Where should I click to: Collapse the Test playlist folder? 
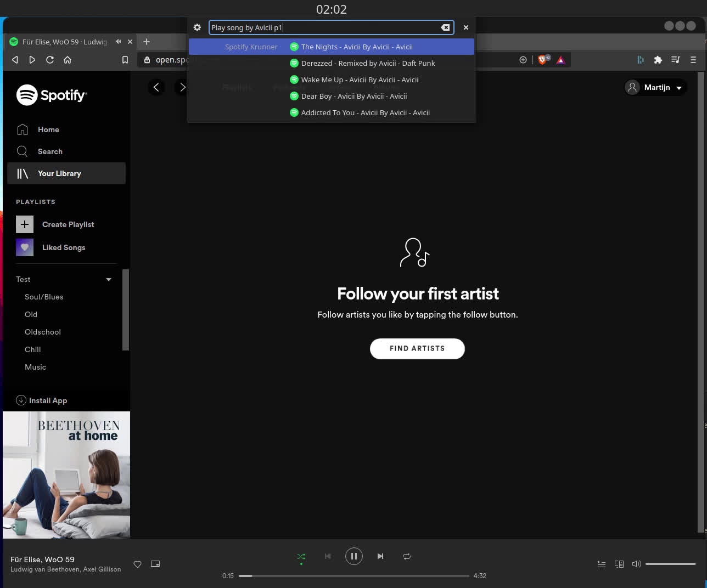click(109, 279)
